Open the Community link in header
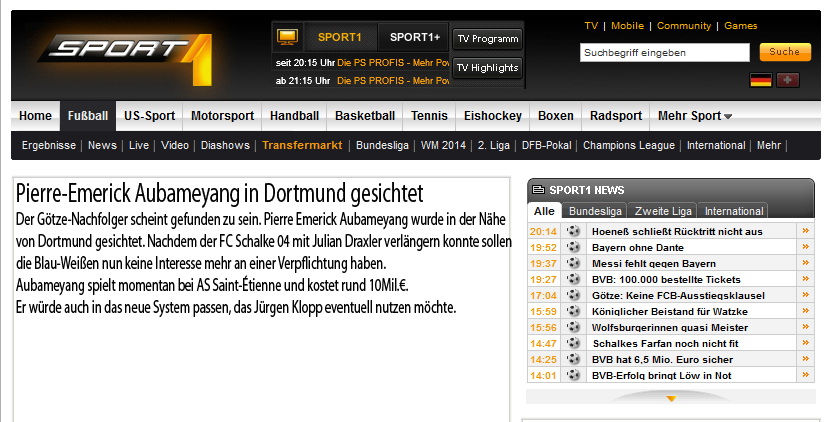Viewport: 833px width, 422px height. 684,26
